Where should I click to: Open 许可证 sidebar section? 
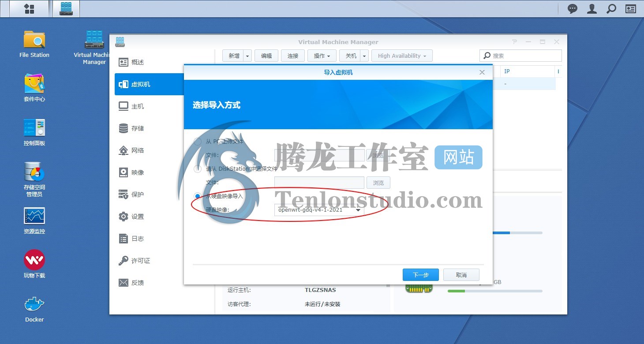pos(149,261)
